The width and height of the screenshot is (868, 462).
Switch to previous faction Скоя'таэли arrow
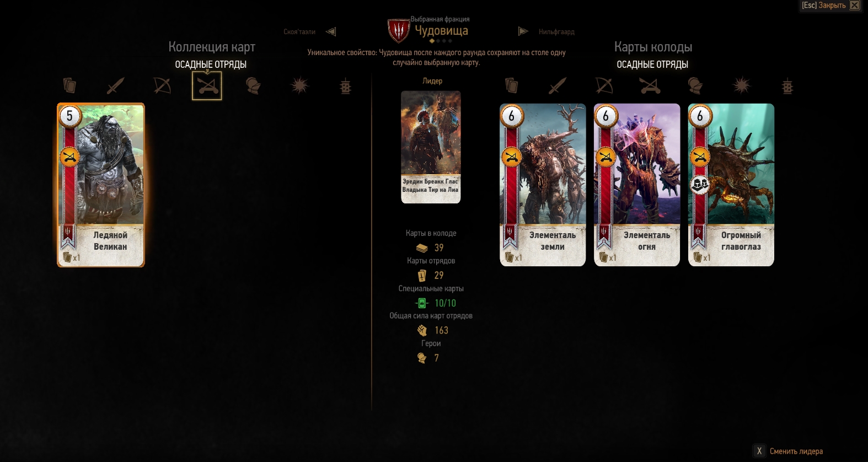point(331,31)
